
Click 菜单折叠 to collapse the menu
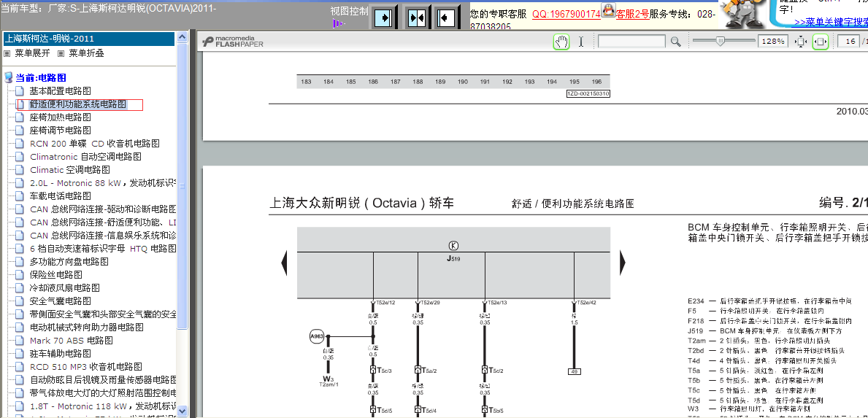[x=86, y=54]
